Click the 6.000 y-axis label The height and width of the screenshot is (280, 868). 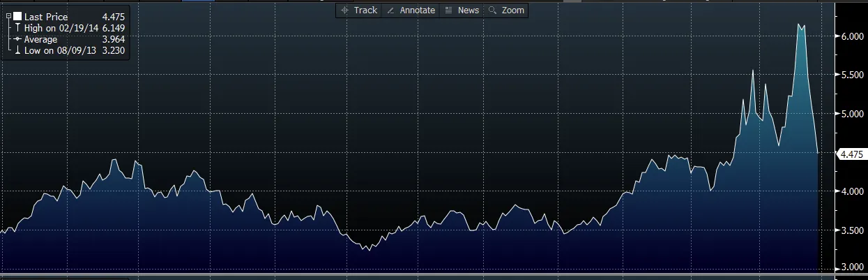pos(853,36)
